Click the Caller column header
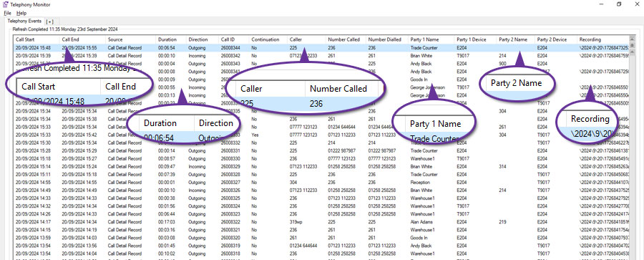644x260 pixels. pos(306,39)
